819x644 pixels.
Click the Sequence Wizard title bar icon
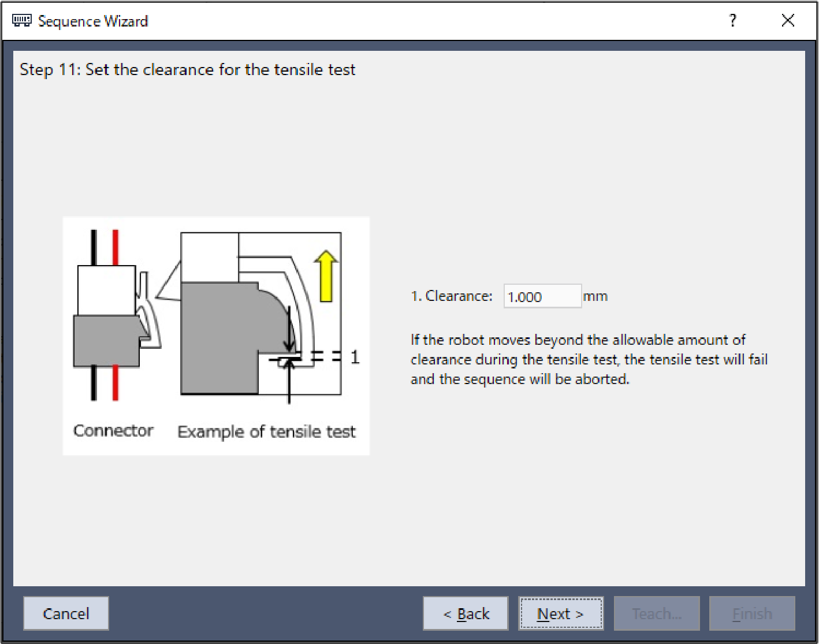pyautogui.click(x=22, y=21)
